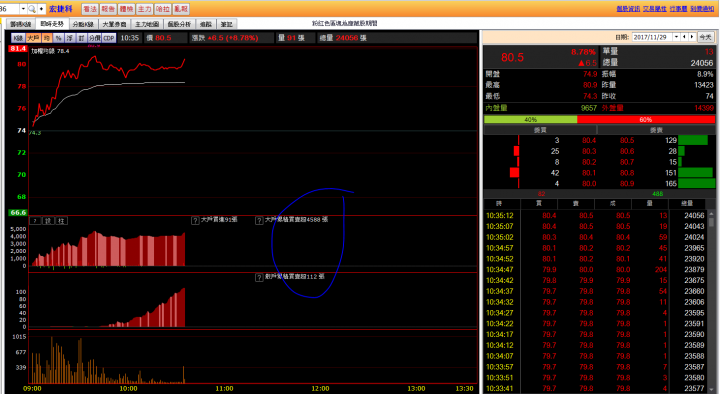Click the 柱 bar-style icon in sub-chart

pos(62,221)
